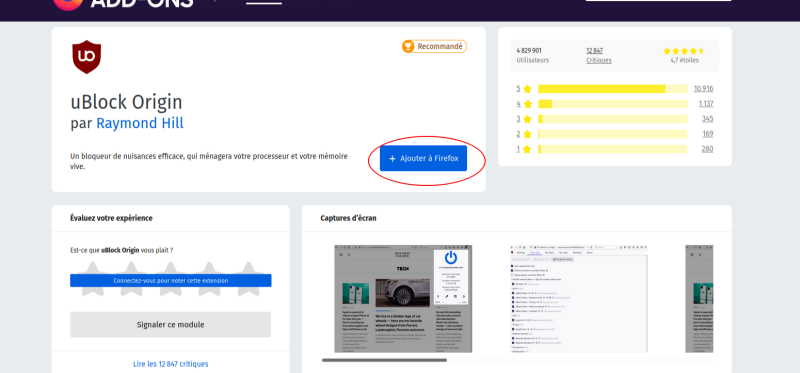The width and height of the screenshot is (800, 373).
Task: Click the header search field
Action: (658, 0)
